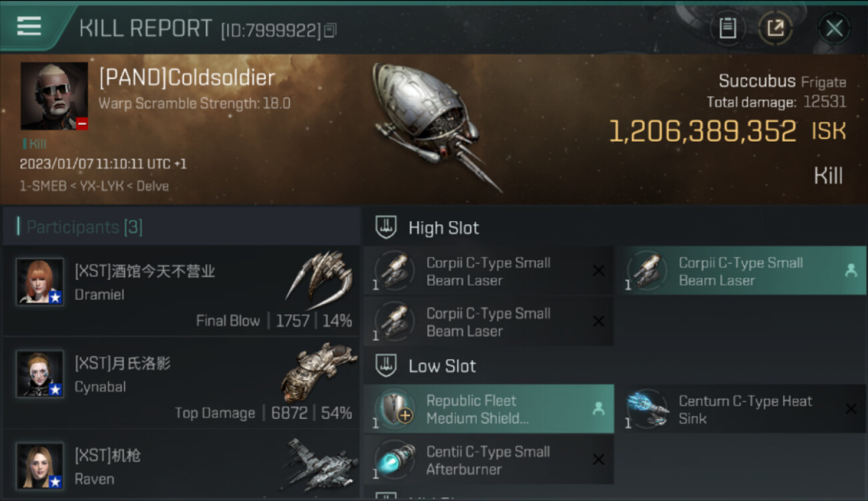The width and height of the screenshot is (868, 501).
Task: Open the hamburger menu icon
Action: [x=29, y=27]
